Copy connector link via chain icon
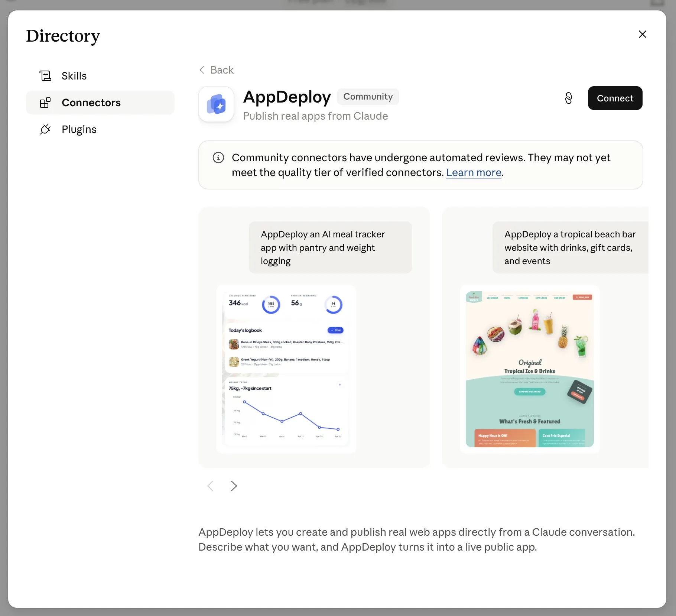 point(568,98)
